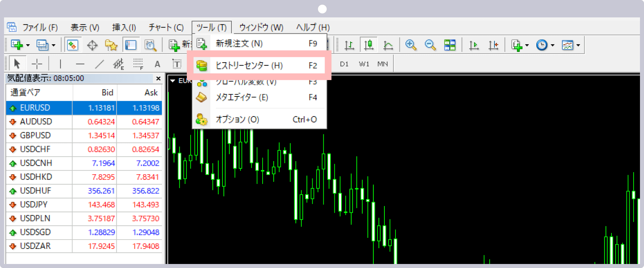
Task: Click the Profiles toolbar icon
Action: [x=42, y=45]
